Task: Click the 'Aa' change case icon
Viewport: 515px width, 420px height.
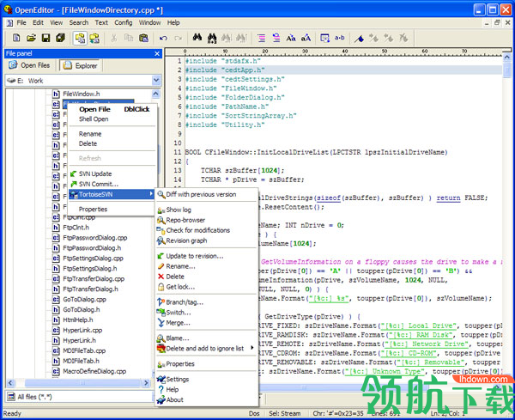Action: [x=291, y=38]
